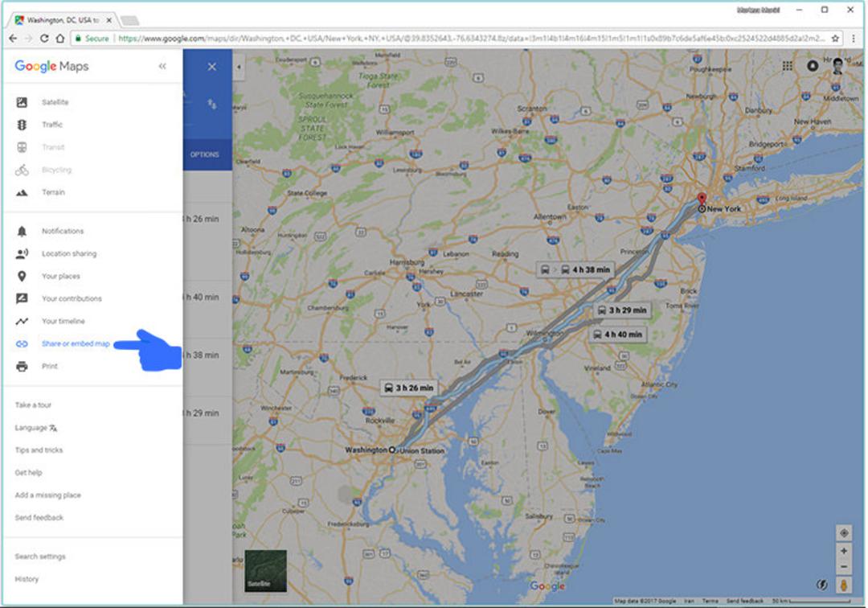
Task: Open the Google apps grid icon
Action: (x=787, y=66)
